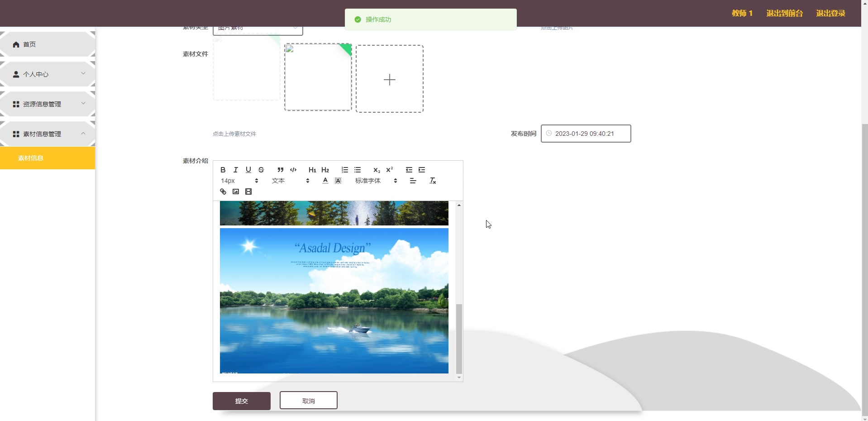Decrease the text indent

tap(409, 170)
